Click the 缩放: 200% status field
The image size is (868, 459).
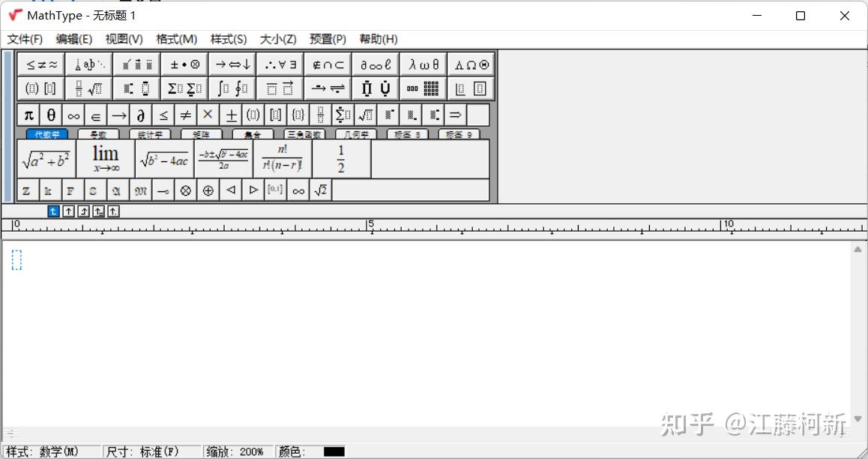click(x=239, y=451)
